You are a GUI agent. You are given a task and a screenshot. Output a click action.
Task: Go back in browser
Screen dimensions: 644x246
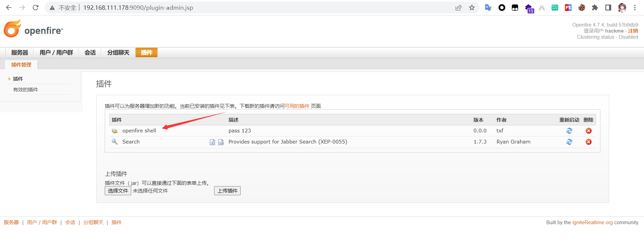point(9,7)
